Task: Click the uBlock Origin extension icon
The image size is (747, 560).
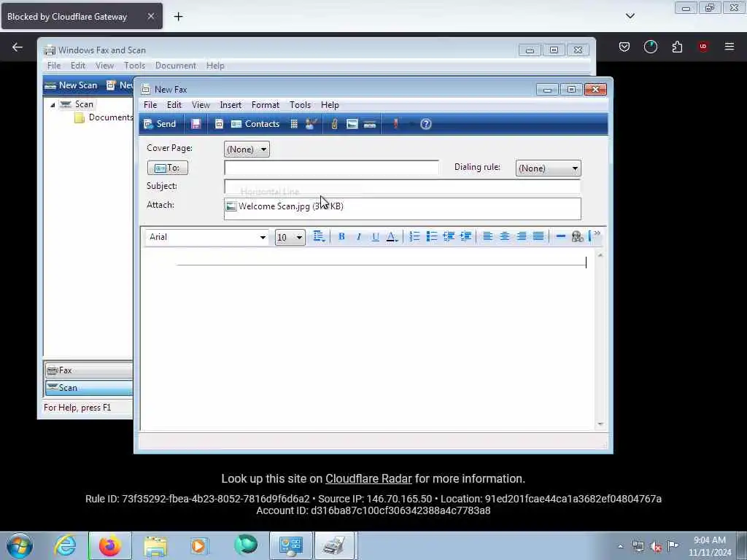Action: click(x=703, y=47)
